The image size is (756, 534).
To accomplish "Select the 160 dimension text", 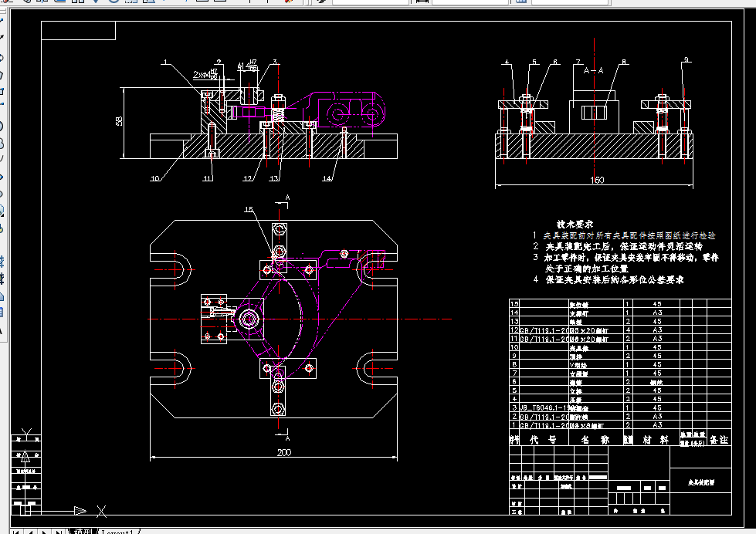I will pyautogui.click(x=597, y=180).
